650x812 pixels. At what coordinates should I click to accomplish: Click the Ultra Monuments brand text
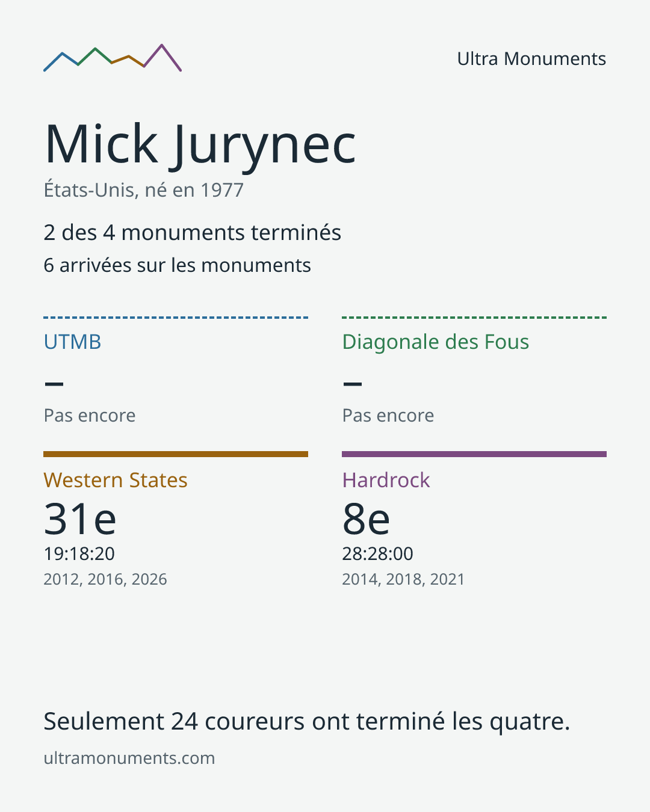(x=531, y=59)
